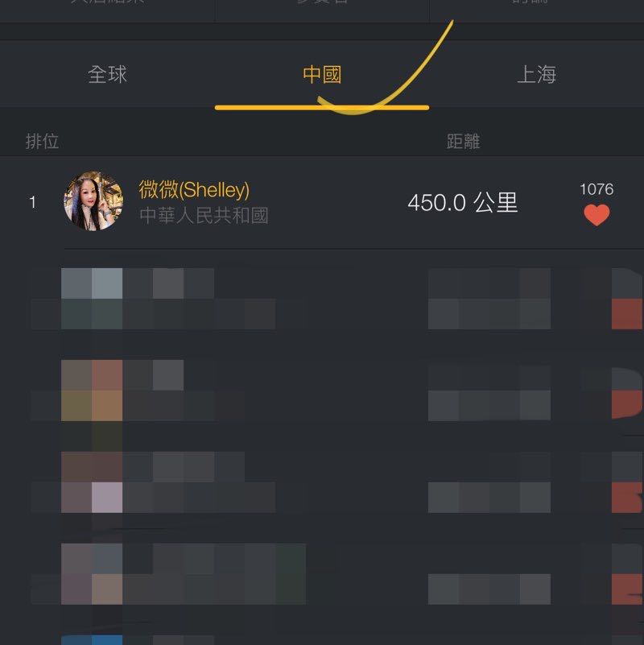Tap the red heart under 1076
The width and height of the screenshot is (644, 645).
597,215
